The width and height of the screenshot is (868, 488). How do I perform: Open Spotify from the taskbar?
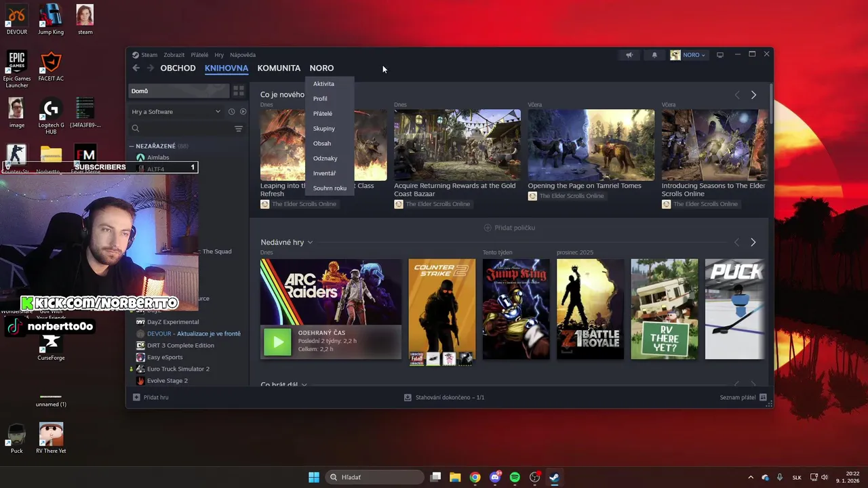coord(515,477)
